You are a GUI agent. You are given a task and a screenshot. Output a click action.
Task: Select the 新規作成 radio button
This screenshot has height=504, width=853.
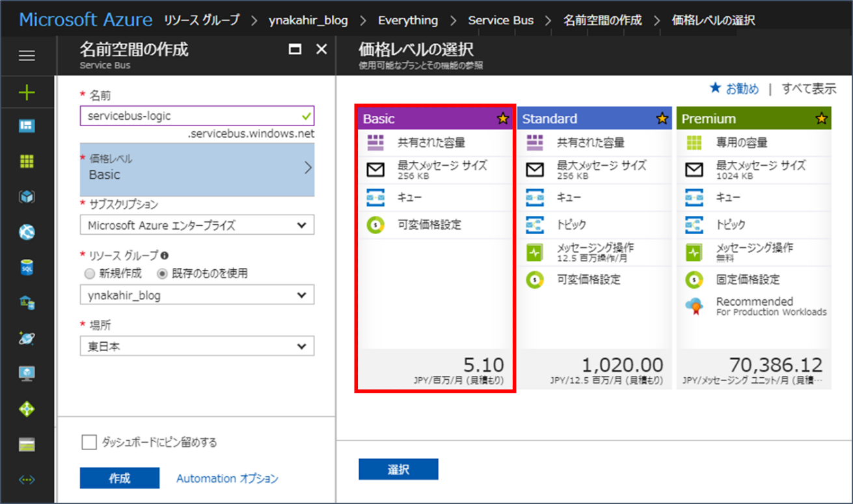(89, 274)
